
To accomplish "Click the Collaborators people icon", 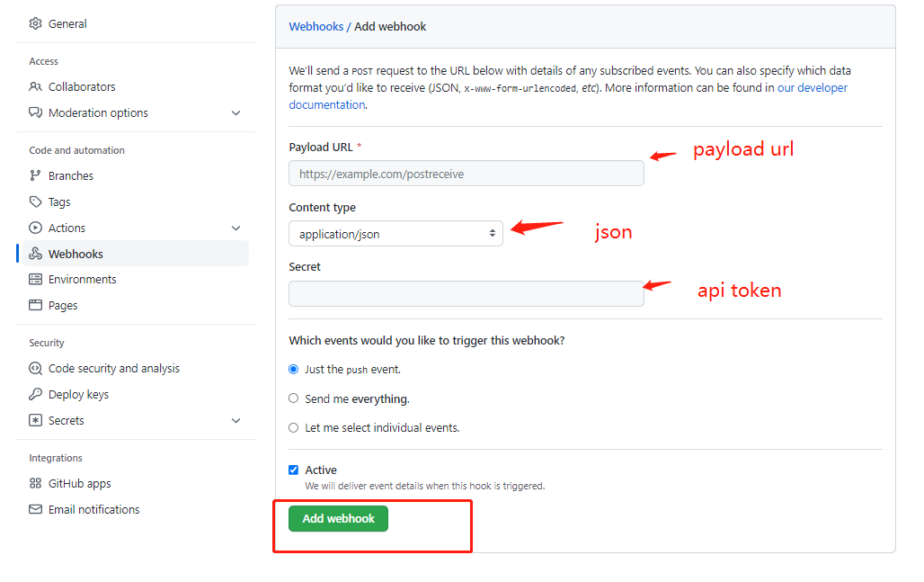I will [x=36, y=87].
